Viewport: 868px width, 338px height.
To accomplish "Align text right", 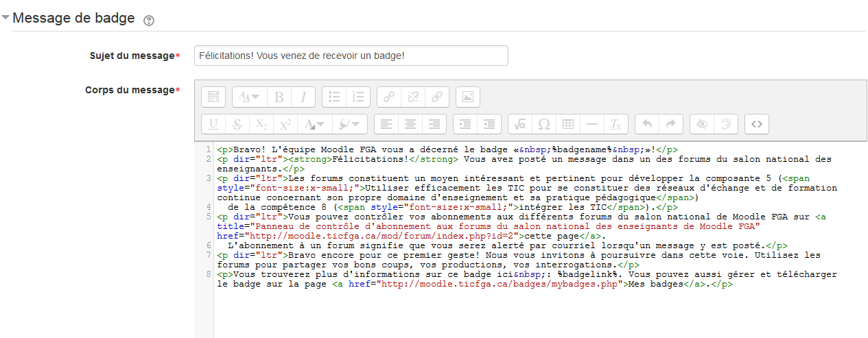I will point(434,124).
